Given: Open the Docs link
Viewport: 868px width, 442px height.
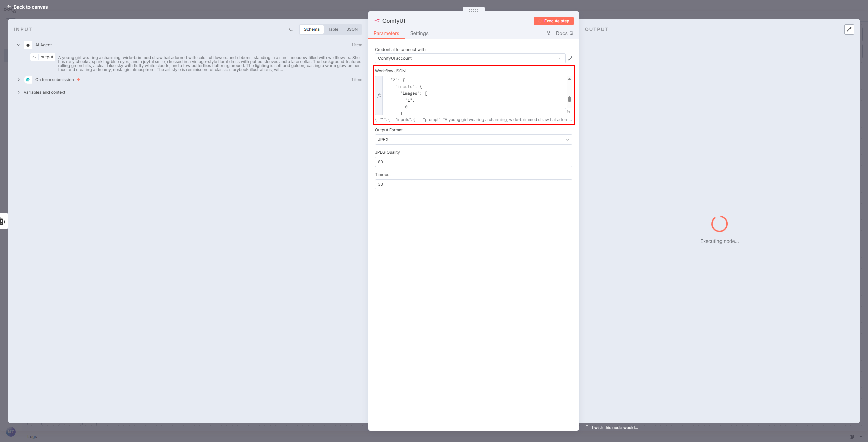Looking at the screenshot, I should click(x=564, y=33).
